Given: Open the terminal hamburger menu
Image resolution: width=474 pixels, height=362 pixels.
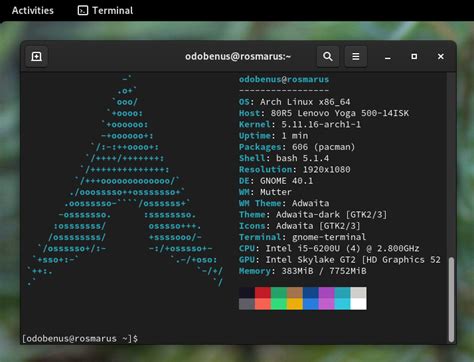Looking at the screenshot, I should 356,56.
